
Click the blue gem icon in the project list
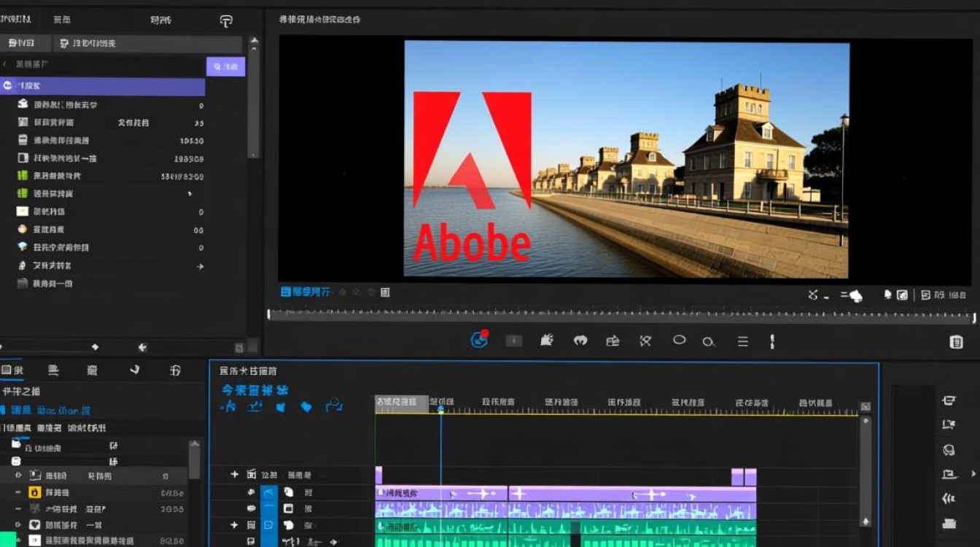pyautogui.click(x=23, y=247)
